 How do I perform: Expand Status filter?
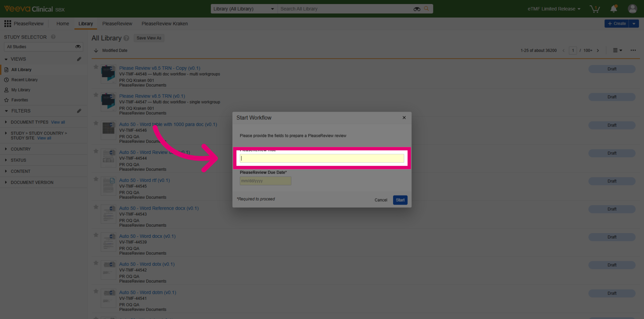tap(6, 160)
